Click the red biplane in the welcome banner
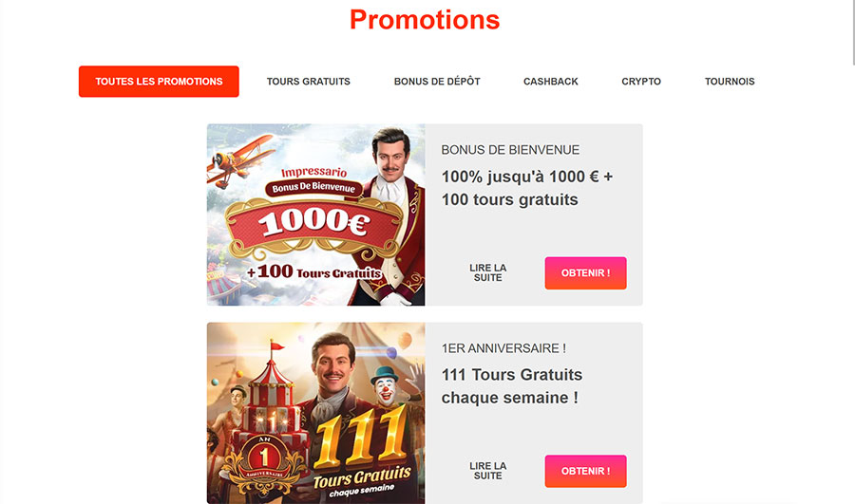This screenshot has width=855, height=504. (240, 159)
